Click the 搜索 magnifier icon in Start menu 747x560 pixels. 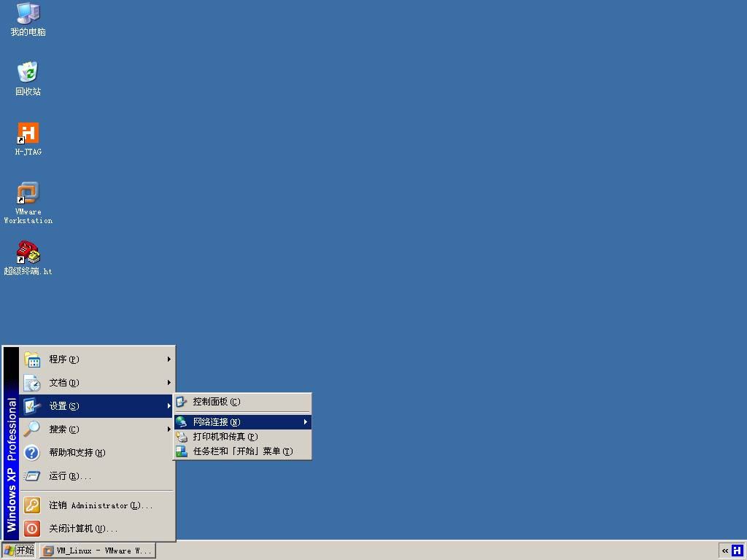pyautogui.click(x=32, y=429)
